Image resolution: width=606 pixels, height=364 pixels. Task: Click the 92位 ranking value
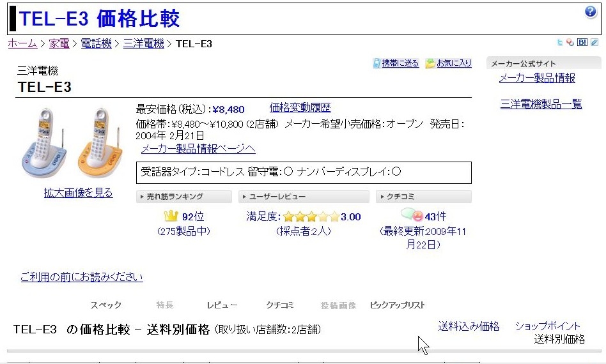point(193,217)
